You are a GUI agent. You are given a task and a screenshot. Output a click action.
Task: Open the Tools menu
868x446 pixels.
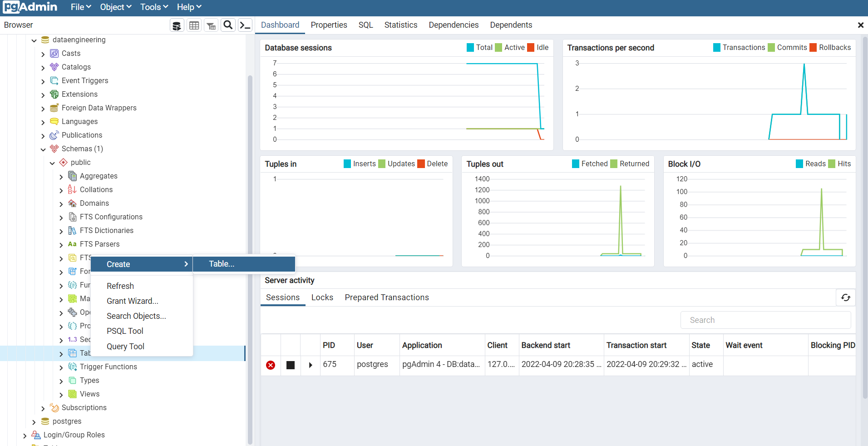154,7
